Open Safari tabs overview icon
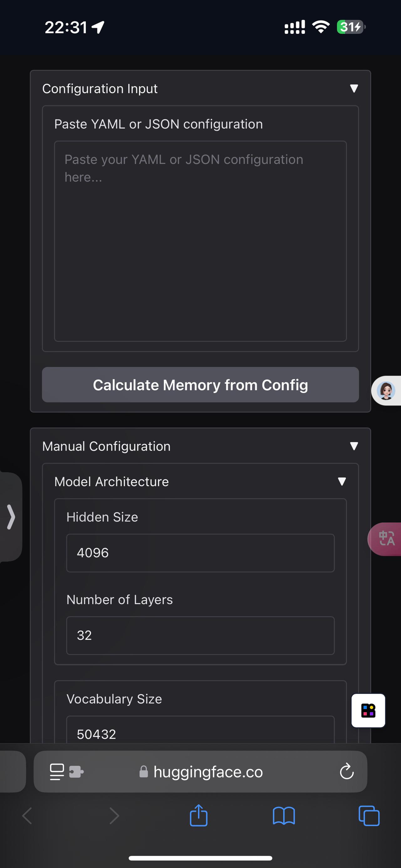The height and width of the screenshot is (868, 401). pos(369,816)
